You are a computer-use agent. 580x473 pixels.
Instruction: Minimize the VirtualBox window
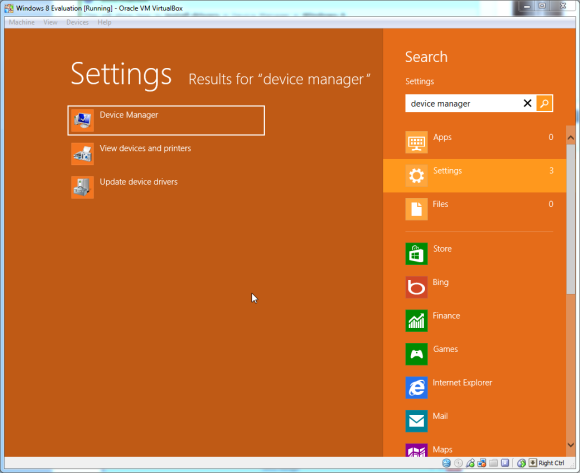[x=527, y=6]
